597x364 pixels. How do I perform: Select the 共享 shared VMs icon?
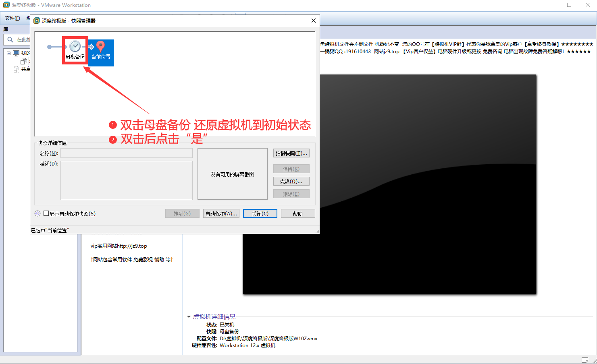tap(16, 69)
